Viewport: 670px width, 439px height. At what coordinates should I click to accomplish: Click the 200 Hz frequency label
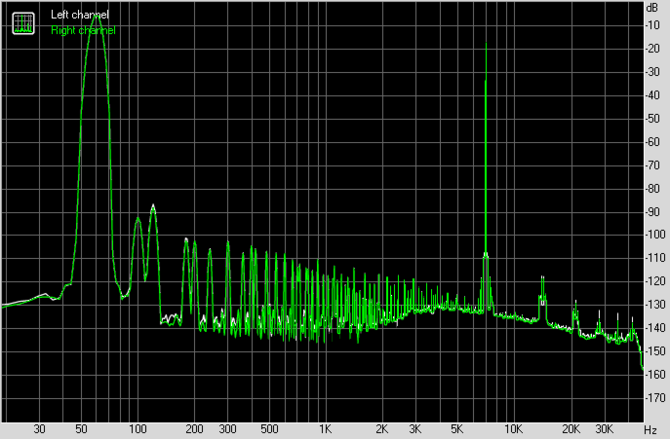(x=194, y=429)
